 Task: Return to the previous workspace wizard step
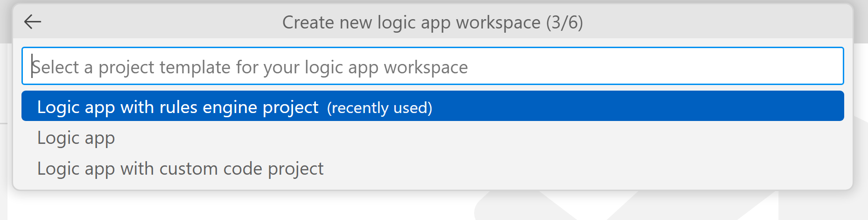coord(33,21)
